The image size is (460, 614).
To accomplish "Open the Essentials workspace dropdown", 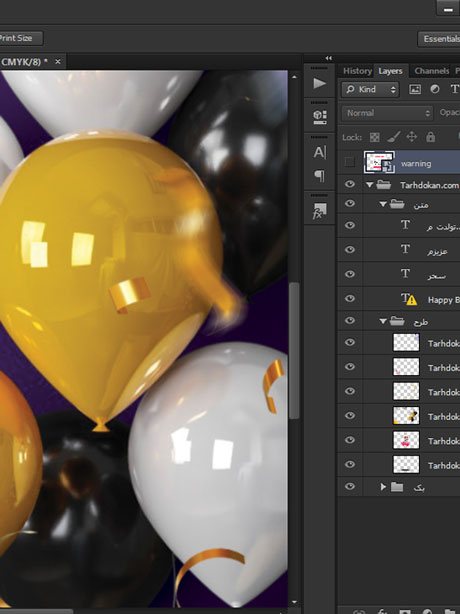I will click(x=439, y=39).
